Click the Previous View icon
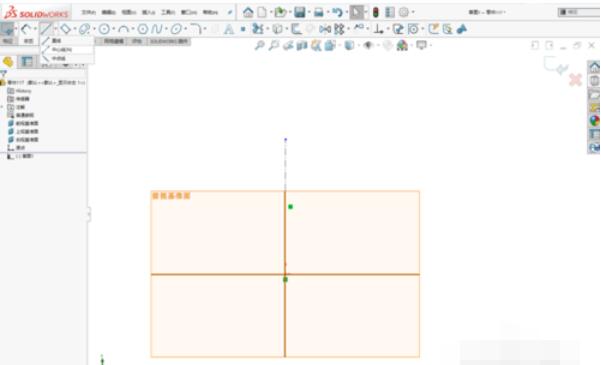 pyautogui.click(x=288, y=46)
